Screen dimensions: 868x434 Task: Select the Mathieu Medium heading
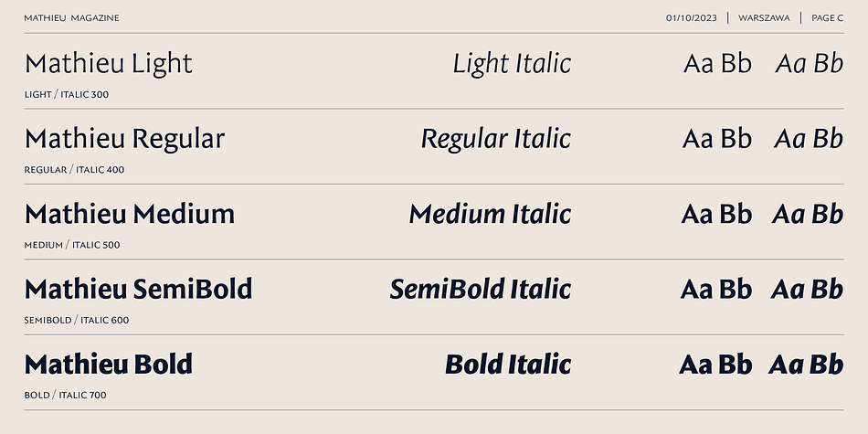(130, 214)
